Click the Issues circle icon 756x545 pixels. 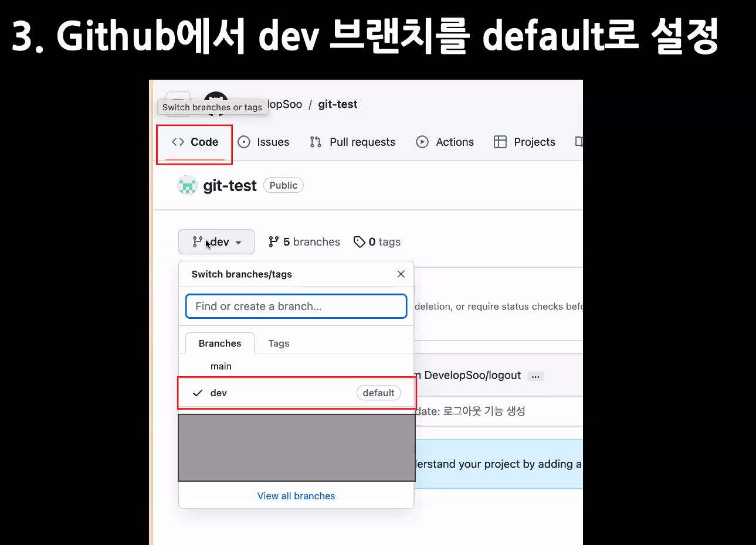(x=244, y=142)
